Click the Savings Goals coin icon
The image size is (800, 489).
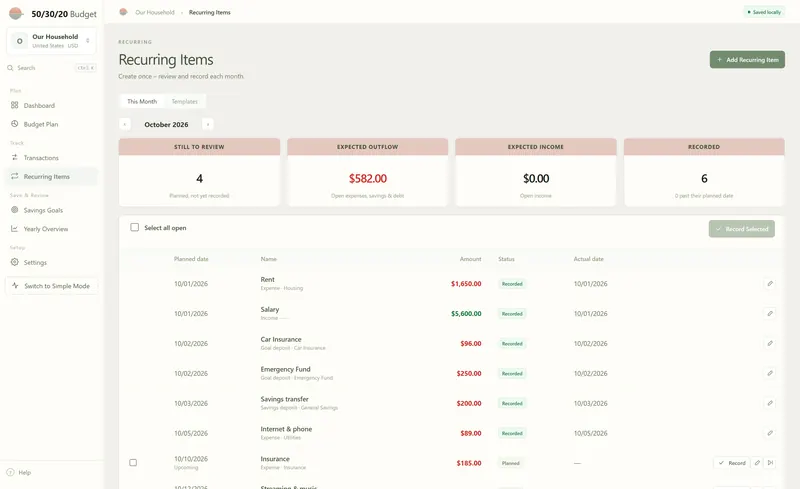14,210
